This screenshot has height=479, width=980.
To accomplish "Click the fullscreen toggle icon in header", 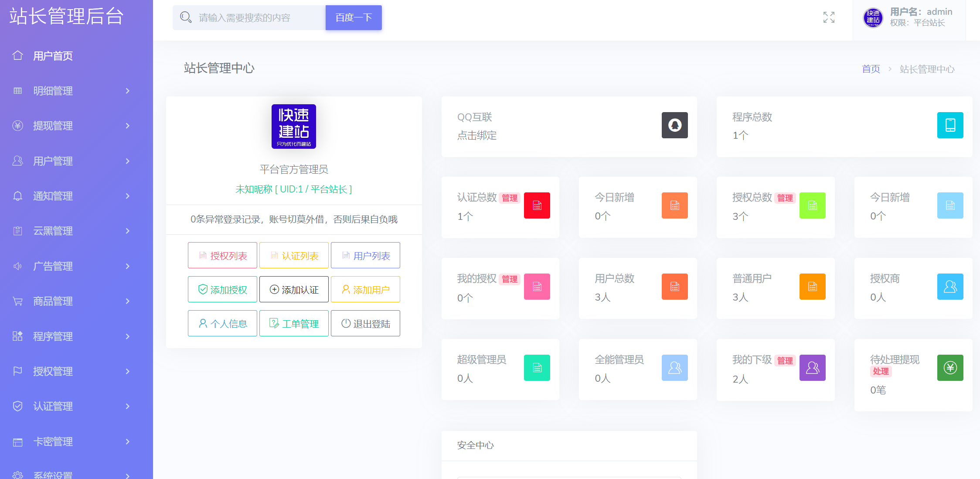I will pos(829,17).
